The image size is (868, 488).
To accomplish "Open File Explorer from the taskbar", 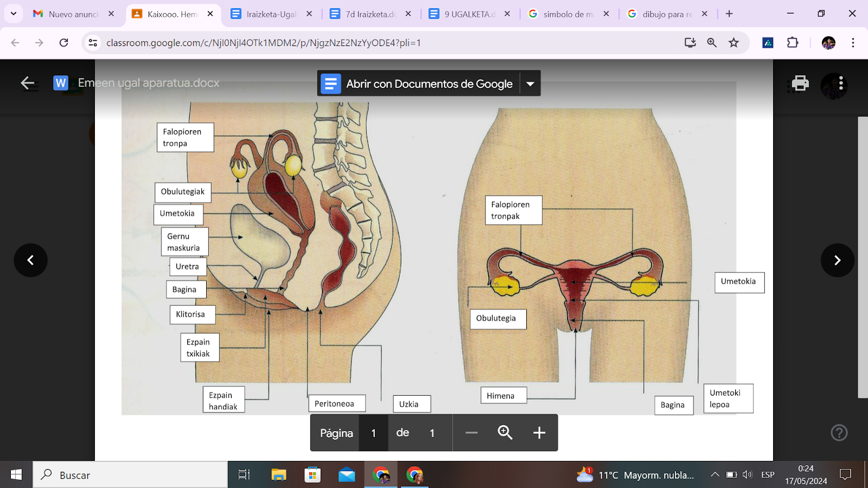I will pyautogui.click(x=278, y=475).
